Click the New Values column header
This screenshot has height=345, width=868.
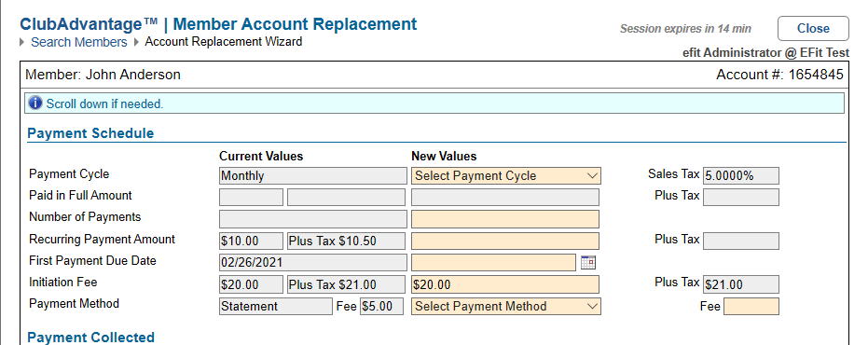coord(444,156)
